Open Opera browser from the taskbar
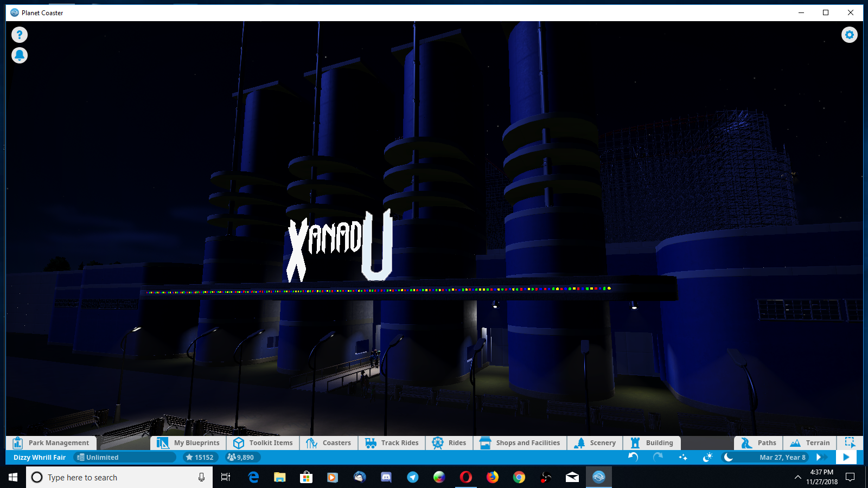Image resolution: width=868 pixels, height=488 pixels. coord(466,477)
